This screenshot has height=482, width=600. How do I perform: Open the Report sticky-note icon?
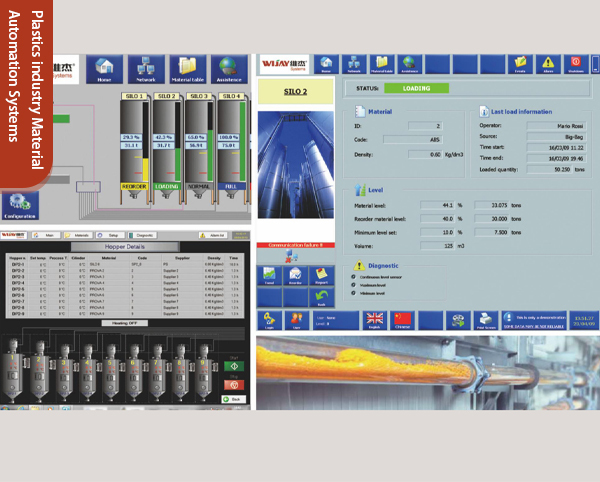coord(321,276)
